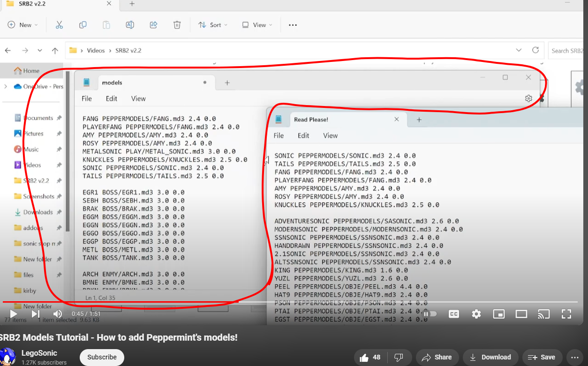
Task: Open the LegoSonic channel name link
Action: click(39, 353)
